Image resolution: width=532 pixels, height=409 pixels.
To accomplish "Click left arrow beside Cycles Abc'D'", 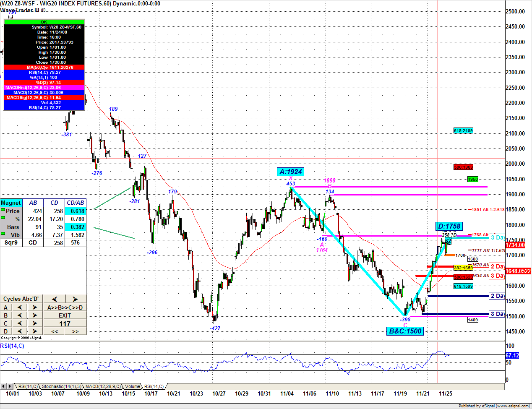I will [55, 299].
